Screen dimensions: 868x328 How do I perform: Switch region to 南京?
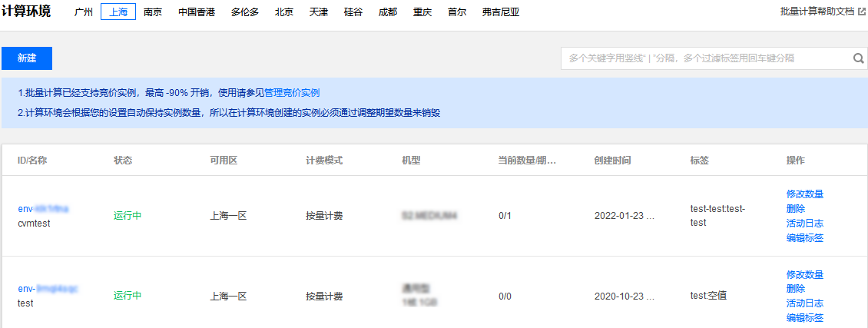tap(153, 12)
